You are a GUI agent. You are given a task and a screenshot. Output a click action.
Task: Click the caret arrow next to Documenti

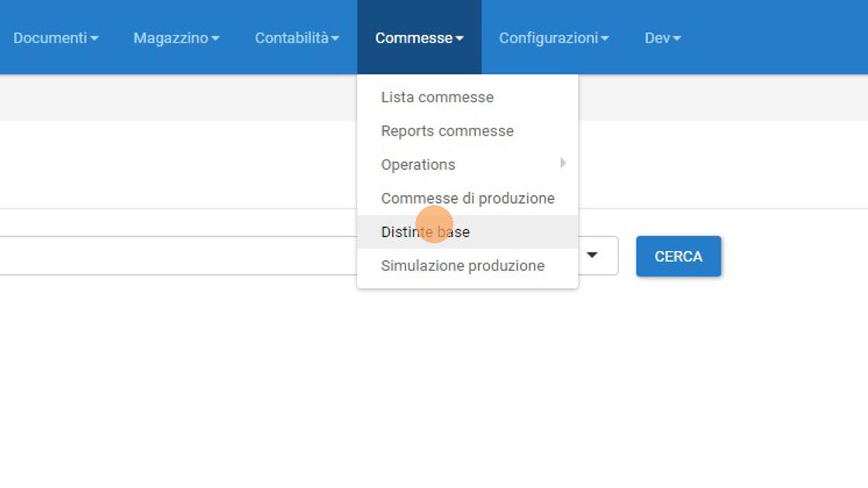pos(95,39)
